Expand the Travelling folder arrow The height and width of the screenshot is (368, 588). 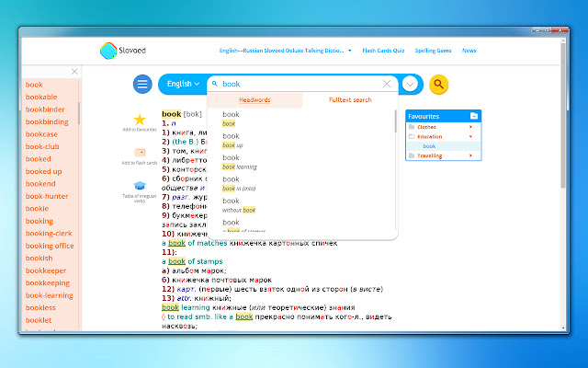pos(470,155)
